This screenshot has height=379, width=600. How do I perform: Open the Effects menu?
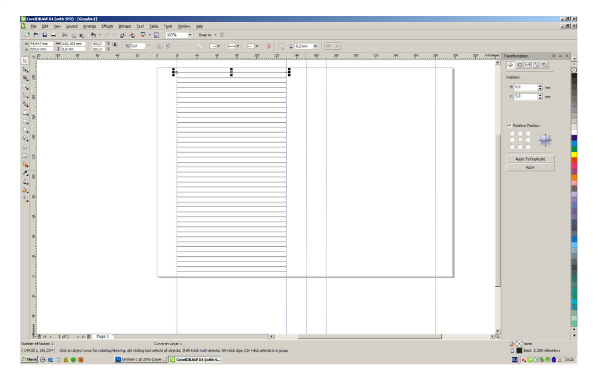pos(107,26)
